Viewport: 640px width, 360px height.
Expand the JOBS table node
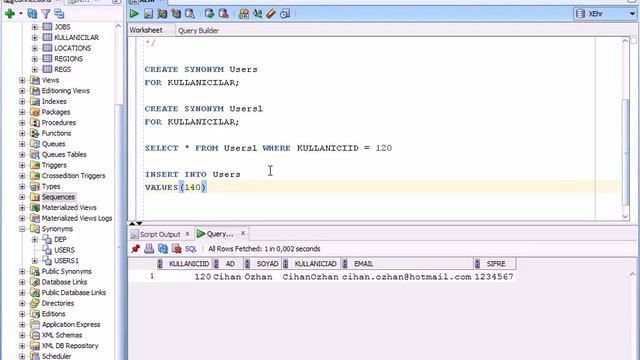[35, 27]
